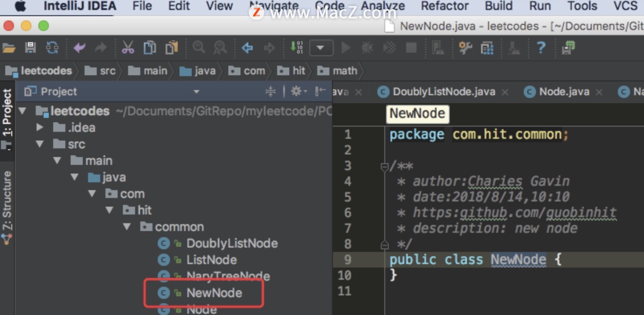The width and height of the screenshot is (644, 315).
Task: Collapse the leetcodes root node
Action: pyautogui.click(x=23, y=111)
